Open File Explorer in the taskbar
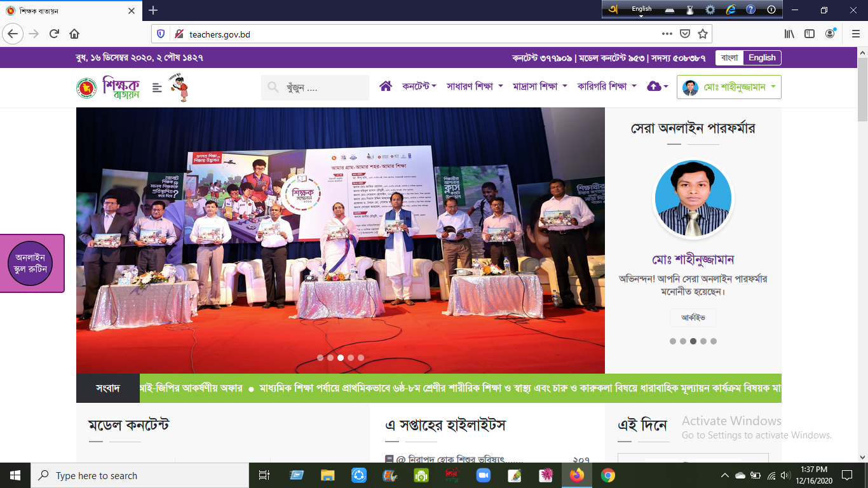868x488 pixels. 328,475
